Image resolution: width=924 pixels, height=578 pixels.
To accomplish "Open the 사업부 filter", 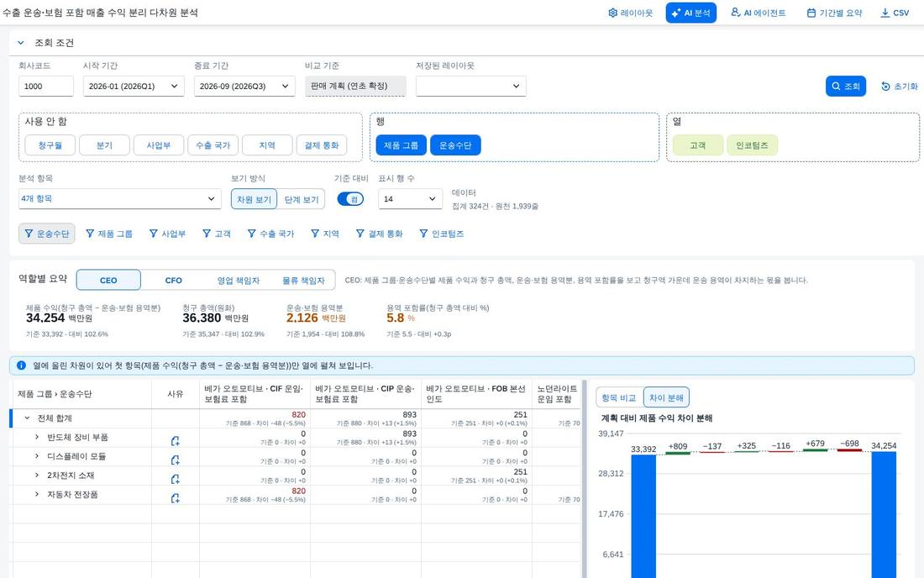I will click(167, 234).
